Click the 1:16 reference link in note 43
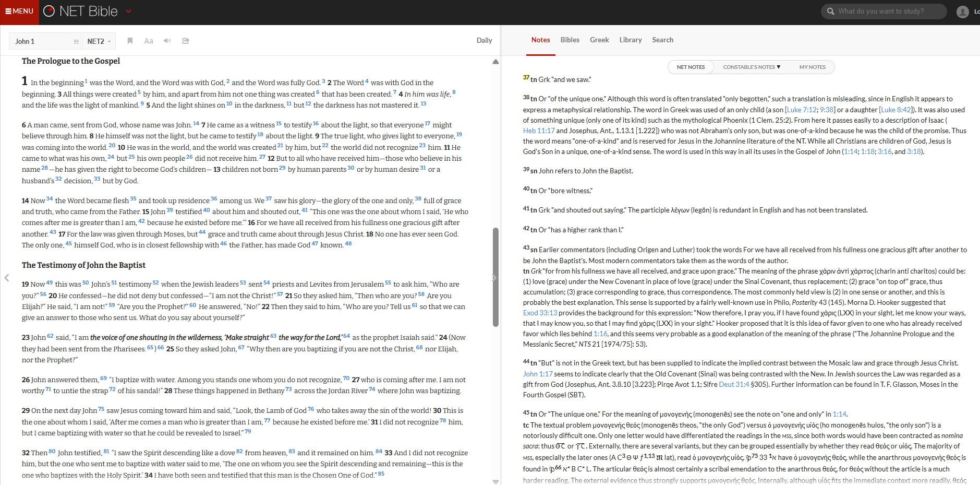The width and height of the screenshot is (980, 485). coord(600,334)
